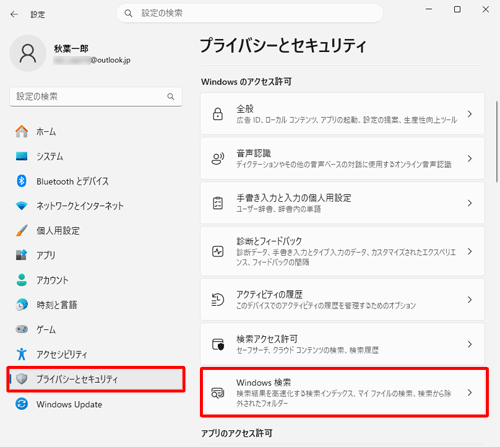Image resolution: width=500 pixels, height=447 pixels.
Task: Expand the 音声認識 row chevron
Action: 470,158
